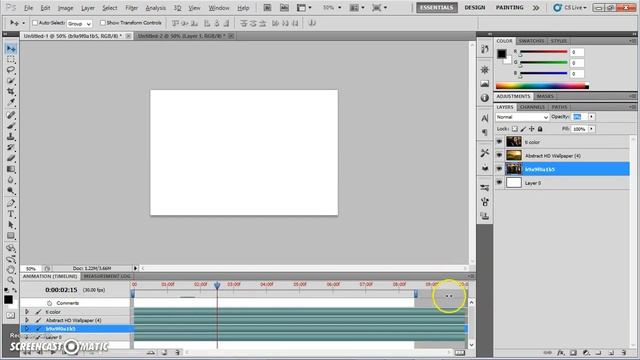Select the Quick Selection tool
This screenshot has height=360, width=640.
tap(11, 81)
